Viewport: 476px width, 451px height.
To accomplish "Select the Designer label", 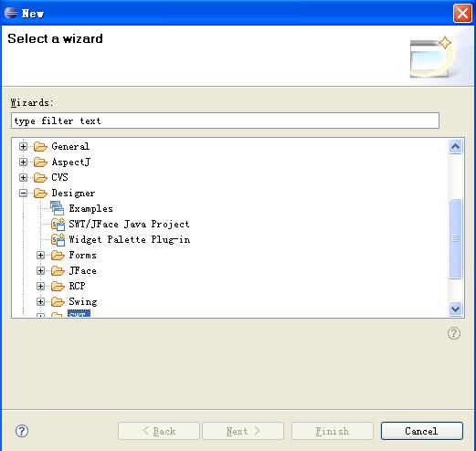I will pyautogui.click(x=73, y=194).
